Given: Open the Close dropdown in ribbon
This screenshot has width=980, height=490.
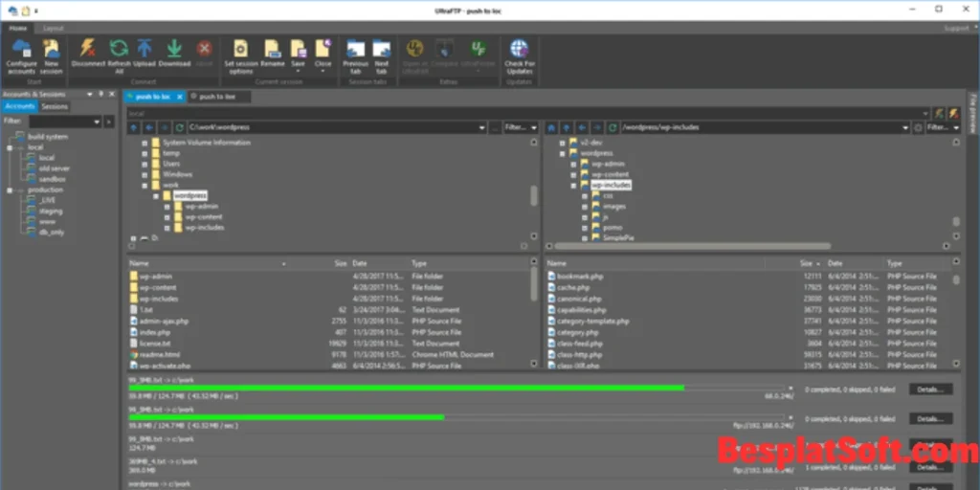Looking at the screenshot, I should click(323, 71).
